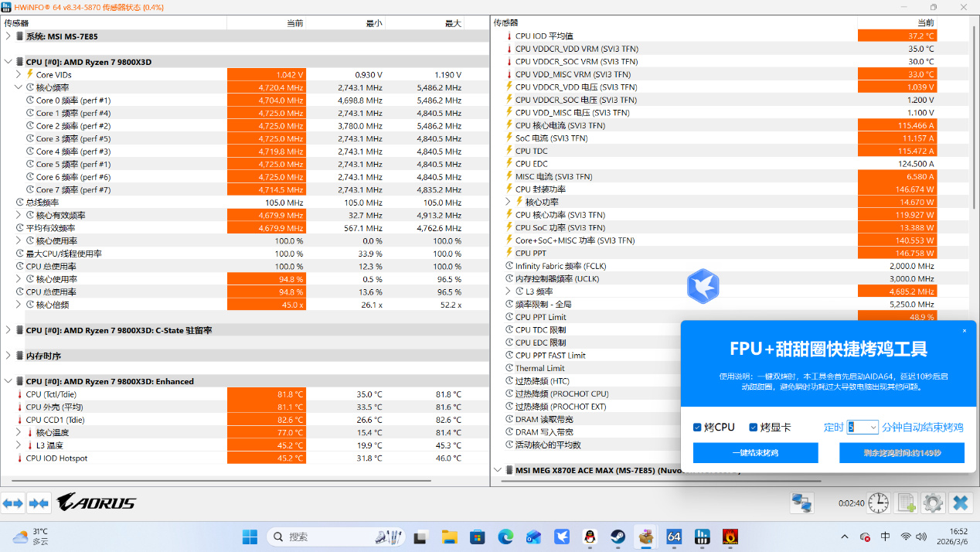
Task: Collapse the MSI MEG X870E ACE MAX section
Action: point(497,469)
